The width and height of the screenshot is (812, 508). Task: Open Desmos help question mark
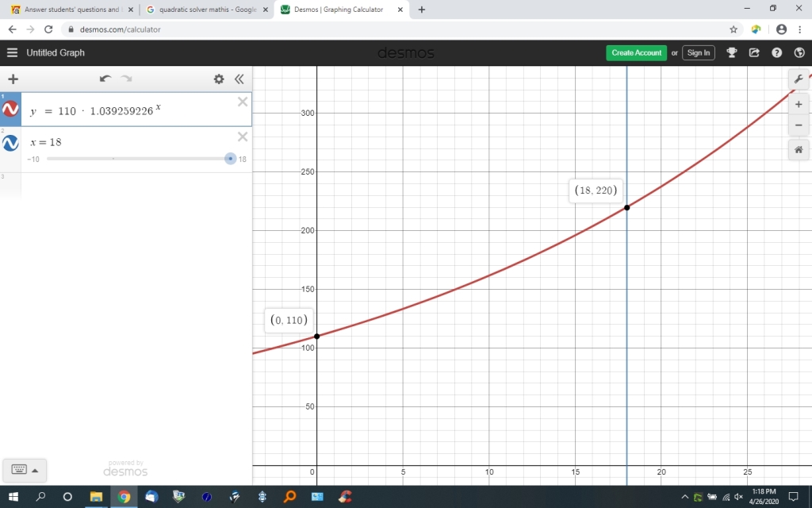click(x=777, y=52)
